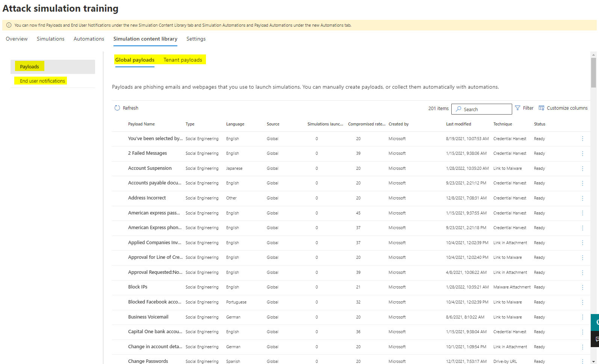This screenshot has width=599, height=364.
Task: Open the Approval for Line of Cre... payload
Action: coord(155,257)
